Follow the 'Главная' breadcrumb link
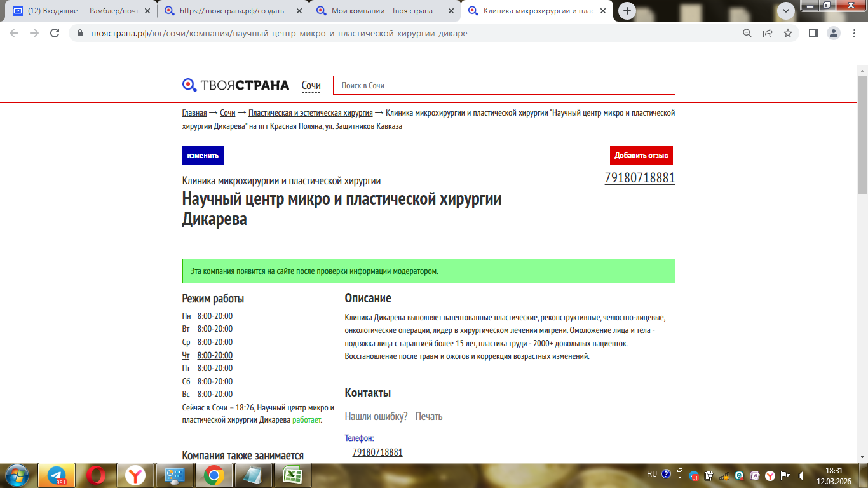The width and height of the screenshot is (868, 488). click(x=194, y=113)
